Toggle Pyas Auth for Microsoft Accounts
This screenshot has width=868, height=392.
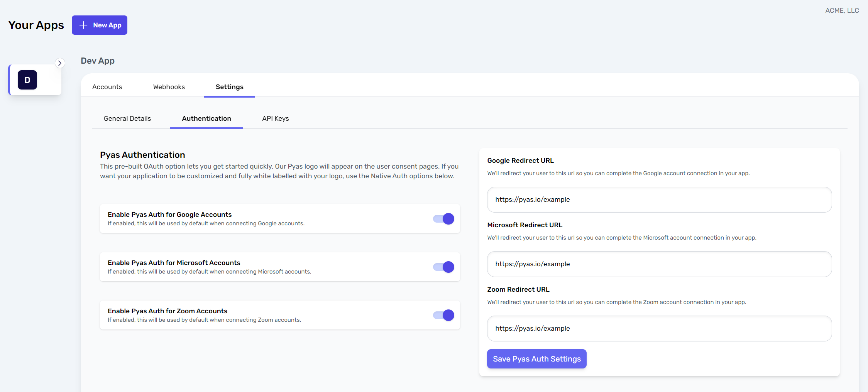444,267
